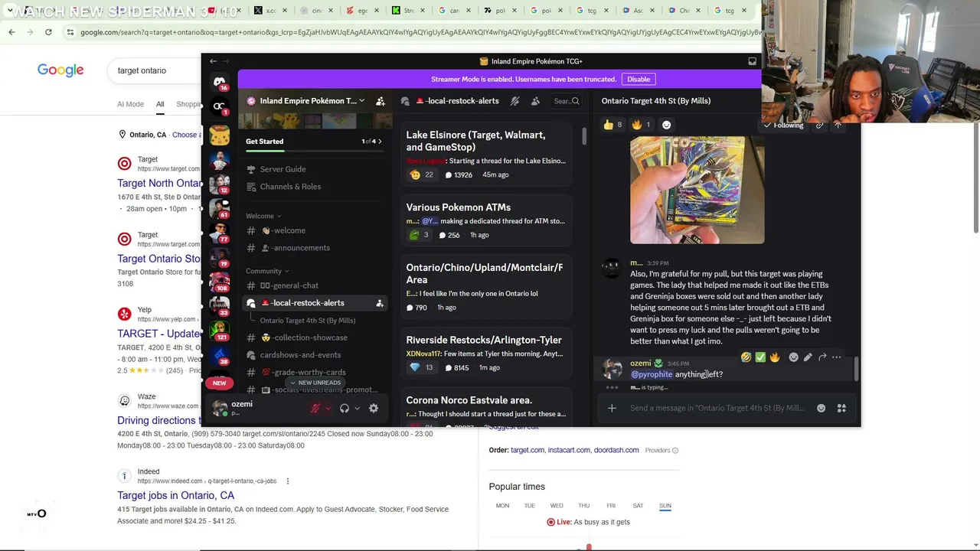
Task: Collapse the Welcome category
Action: tap(263, 216)
